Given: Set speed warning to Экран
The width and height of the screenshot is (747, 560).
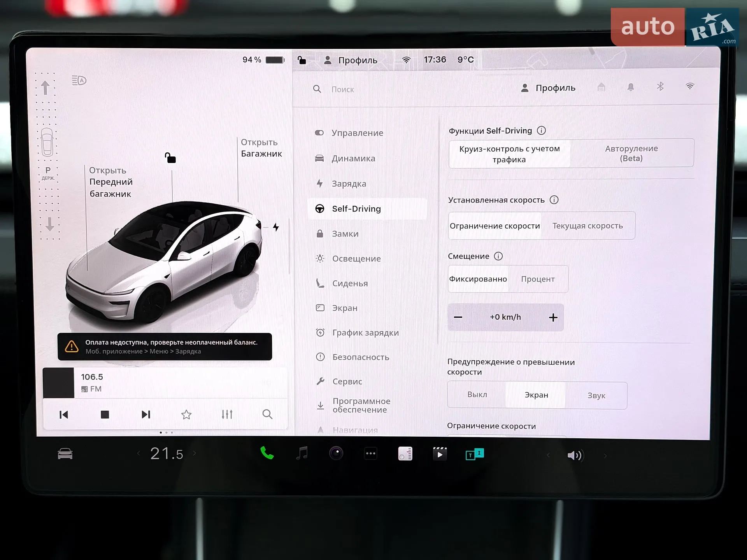Looking at the screenshot, I should 536,395.
